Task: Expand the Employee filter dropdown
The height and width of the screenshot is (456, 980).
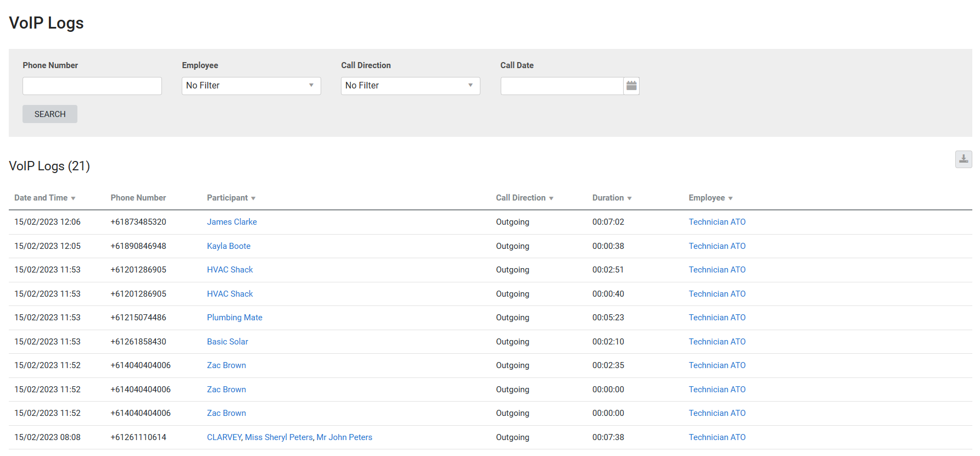Action: coord(251,86)
